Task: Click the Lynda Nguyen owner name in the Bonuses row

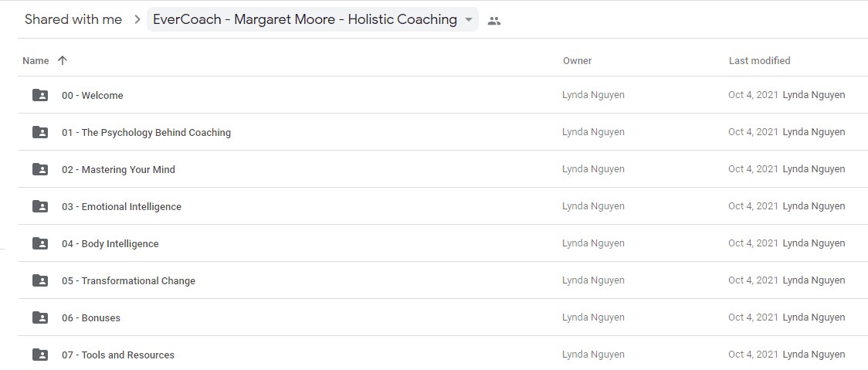Action: coord(593,317)
